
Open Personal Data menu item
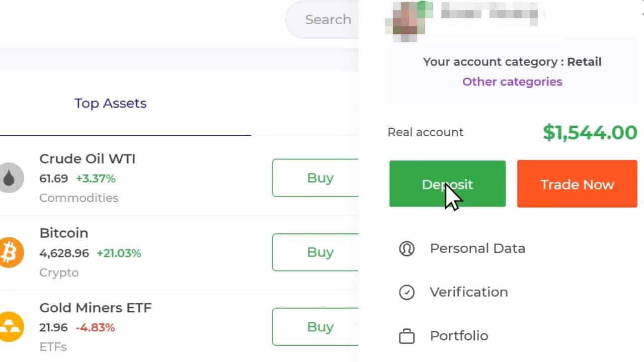tap(477, 248)
